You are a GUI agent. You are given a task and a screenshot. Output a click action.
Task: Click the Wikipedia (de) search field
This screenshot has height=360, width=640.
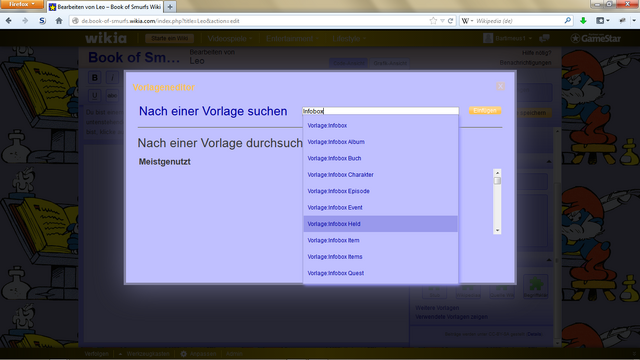tap(518, 21)
